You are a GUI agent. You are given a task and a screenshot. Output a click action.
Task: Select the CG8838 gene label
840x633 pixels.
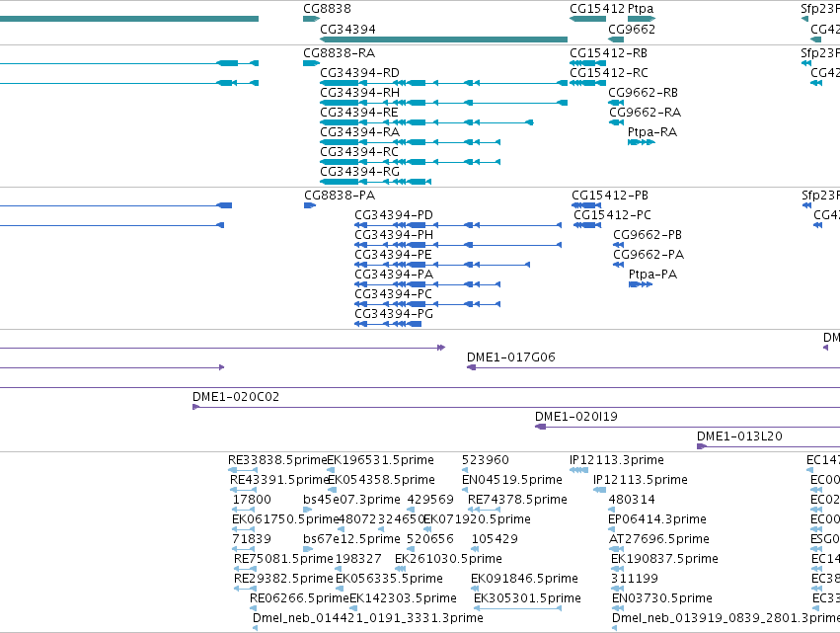pos(327,9)
